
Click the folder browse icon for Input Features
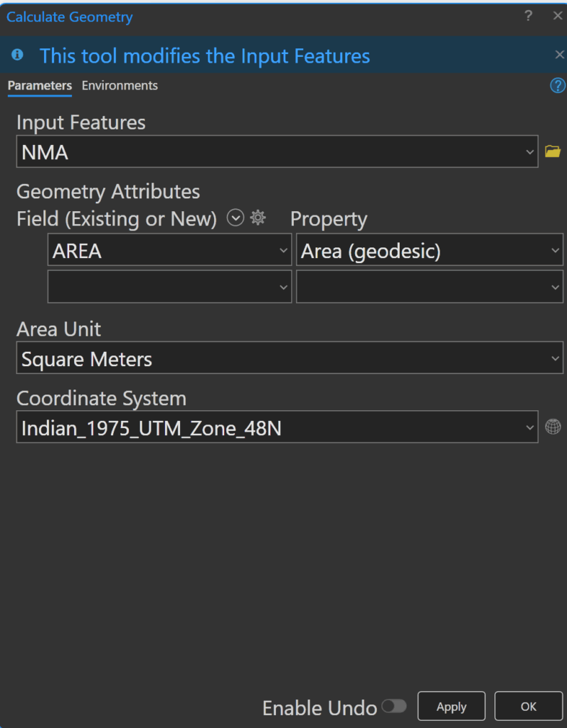point(552,151)
